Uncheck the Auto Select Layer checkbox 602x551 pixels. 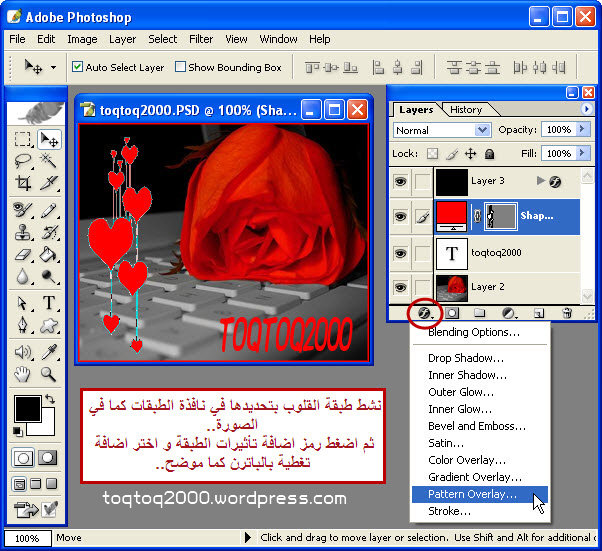tap(77, 67)
